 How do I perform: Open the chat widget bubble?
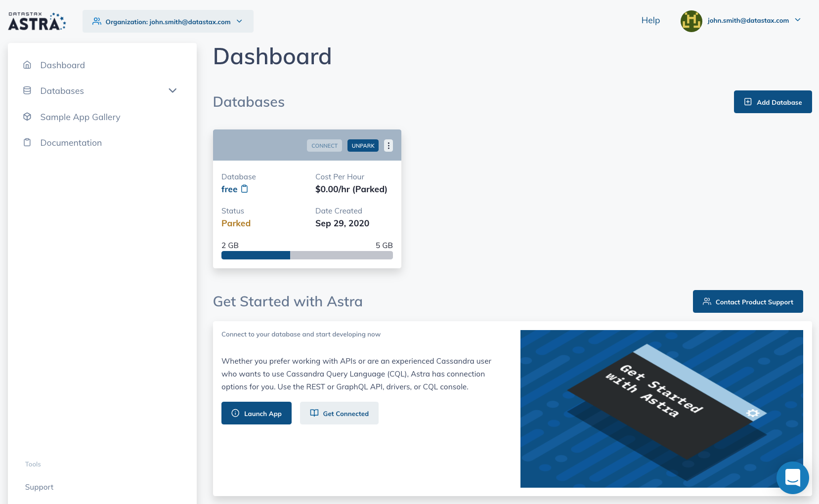pos(792,478)
